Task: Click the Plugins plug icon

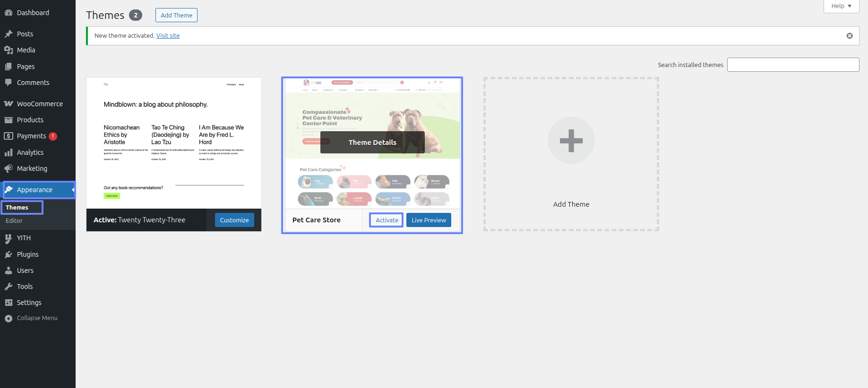Action: (x=9, y=254)
